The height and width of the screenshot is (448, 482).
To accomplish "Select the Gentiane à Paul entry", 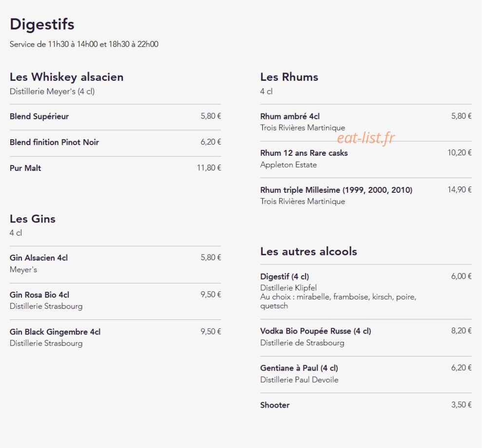I will point(366,373).
